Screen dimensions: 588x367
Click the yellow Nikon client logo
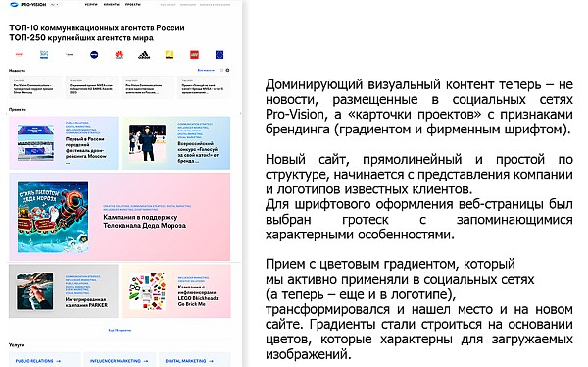pos(170,55)
